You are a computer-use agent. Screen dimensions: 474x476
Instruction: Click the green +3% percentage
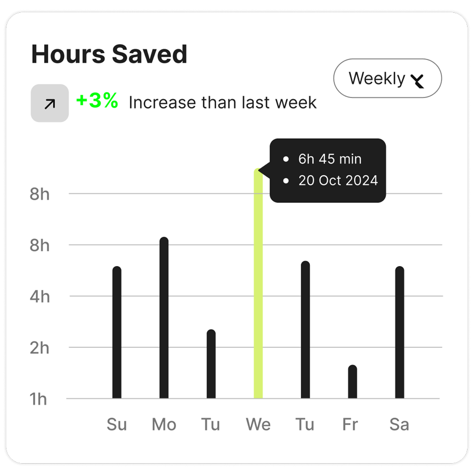[x=97, y=101]
